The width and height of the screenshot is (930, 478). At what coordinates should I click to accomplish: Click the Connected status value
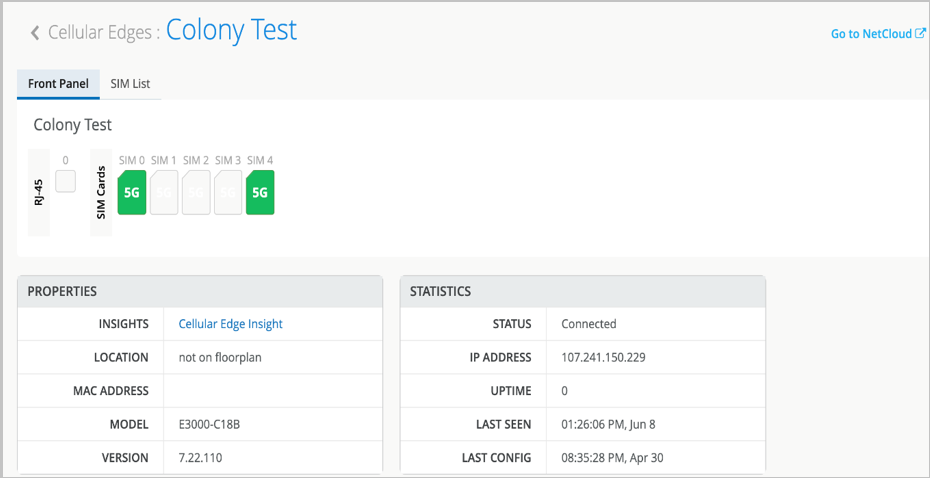pos(588,324)
